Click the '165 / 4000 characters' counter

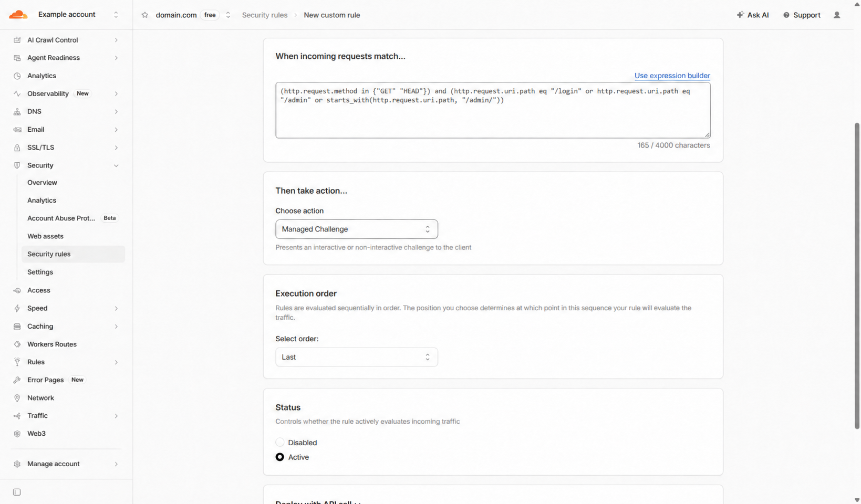pyautogui.click(x=673, y=145)
